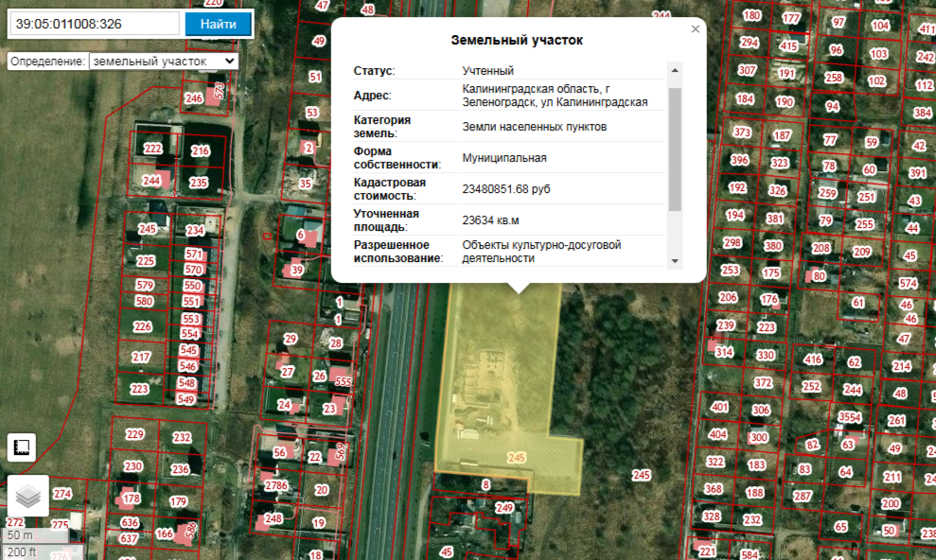Click the popup scrollbar thumb
This screenshot has height=560, width=936.
(675, 147)
